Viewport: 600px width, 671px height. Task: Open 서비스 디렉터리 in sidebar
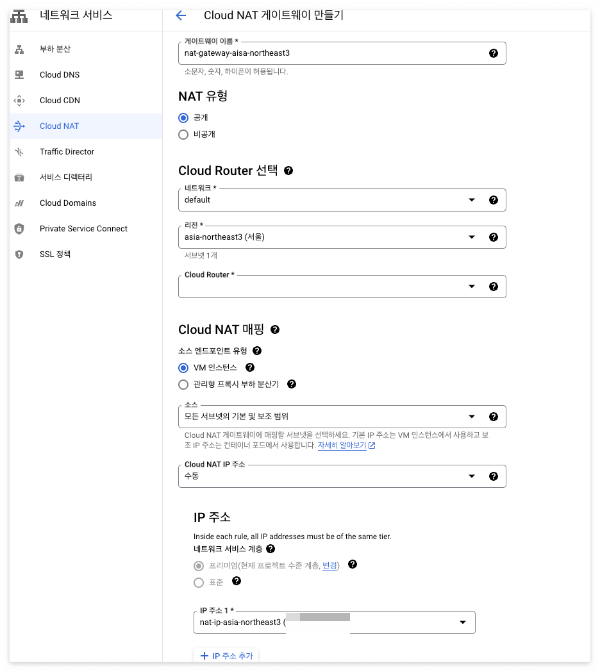click(86, 177)
